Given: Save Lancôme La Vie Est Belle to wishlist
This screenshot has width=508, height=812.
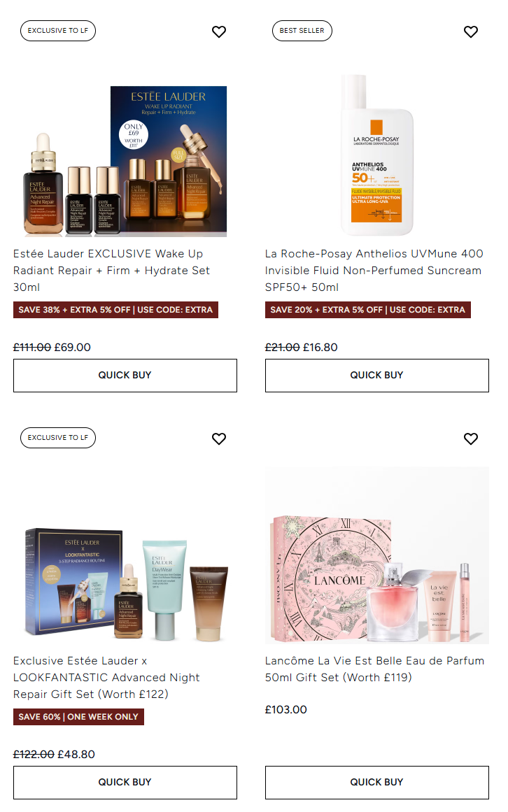Looking at the screenshot, I should (x=471, y=439).
